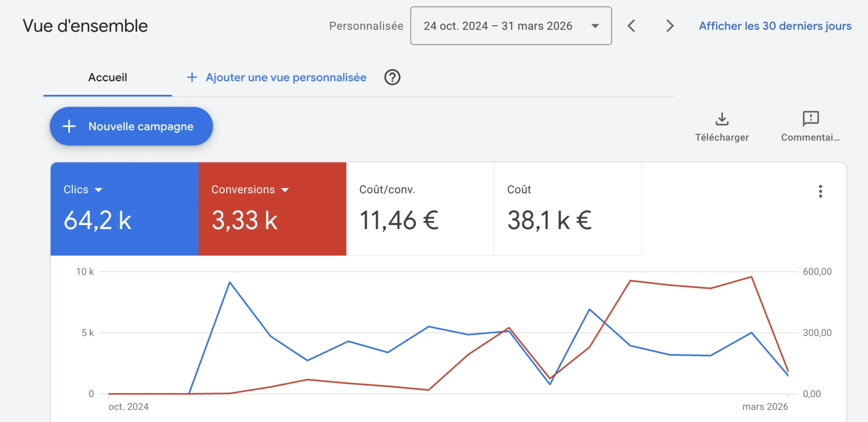
Task: Click the 600,00 right axis label
Action: tap(817, 272)
